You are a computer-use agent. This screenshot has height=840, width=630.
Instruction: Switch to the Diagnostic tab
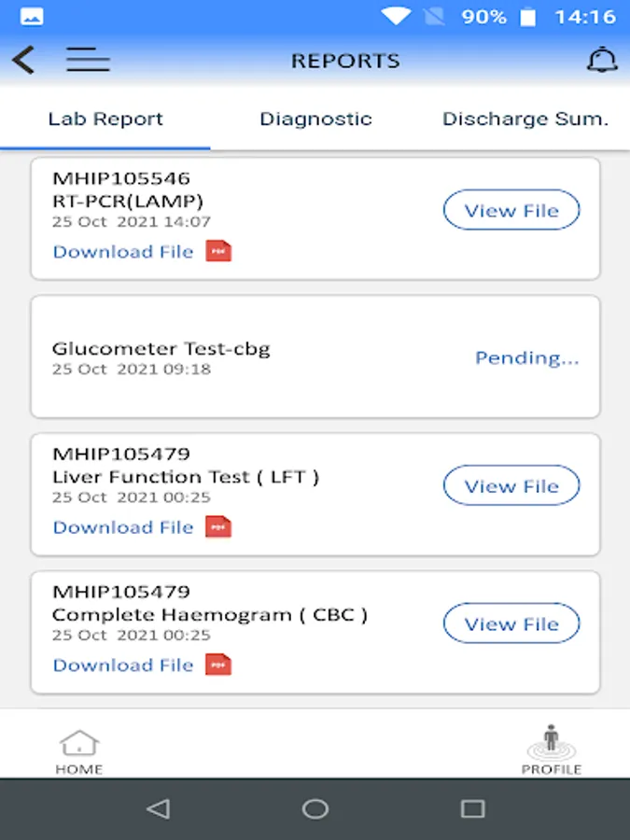(315, 119)
